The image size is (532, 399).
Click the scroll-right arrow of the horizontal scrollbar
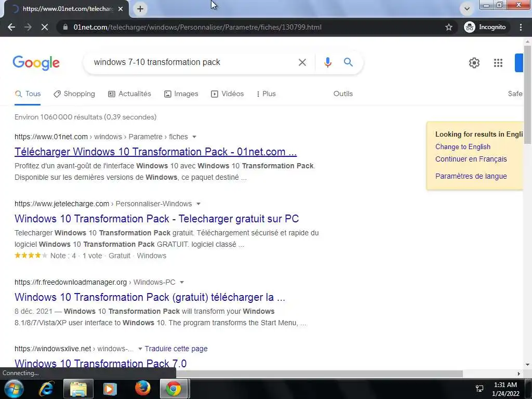519,374
